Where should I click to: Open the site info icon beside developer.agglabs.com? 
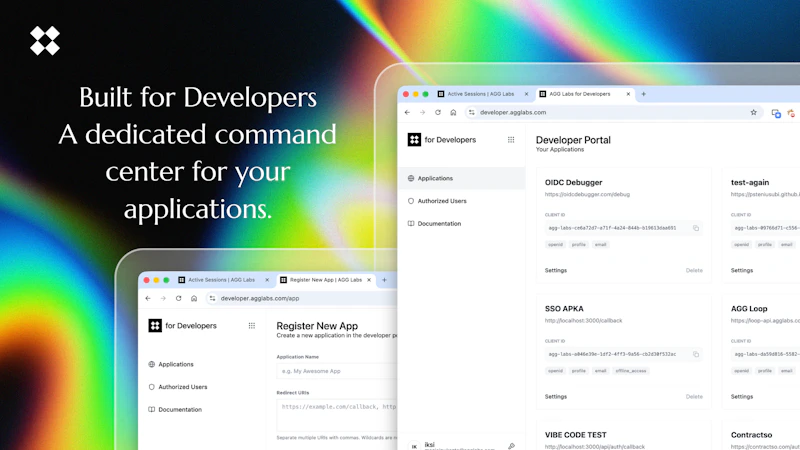tap(471, 112)
